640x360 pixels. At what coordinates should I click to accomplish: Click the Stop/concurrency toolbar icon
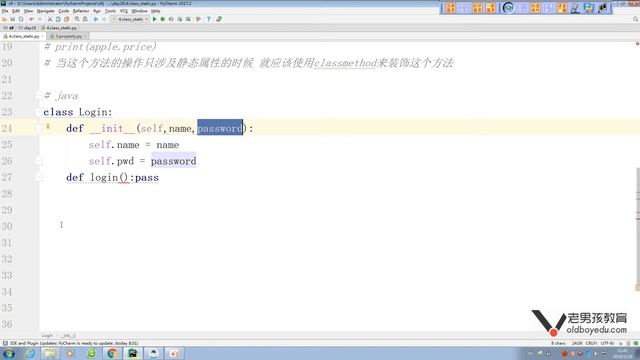(188, 19)
